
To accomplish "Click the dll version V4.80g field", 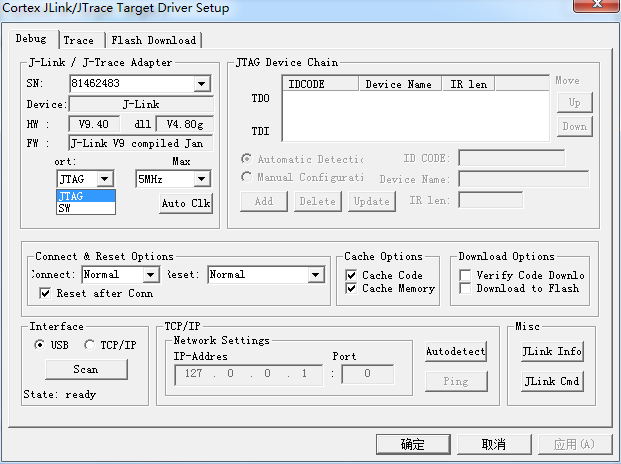I will pyautogui.click(x=185, y=124).
